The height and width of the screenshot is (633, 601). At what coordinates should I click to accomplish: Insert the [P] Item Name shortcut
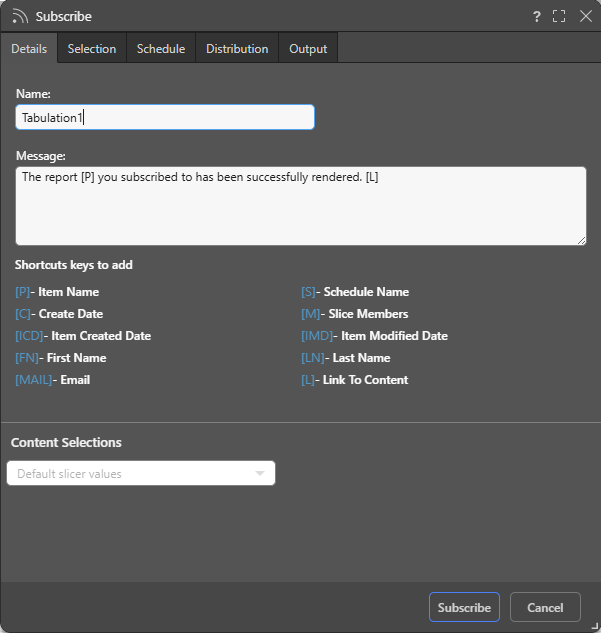coord(23,292)
